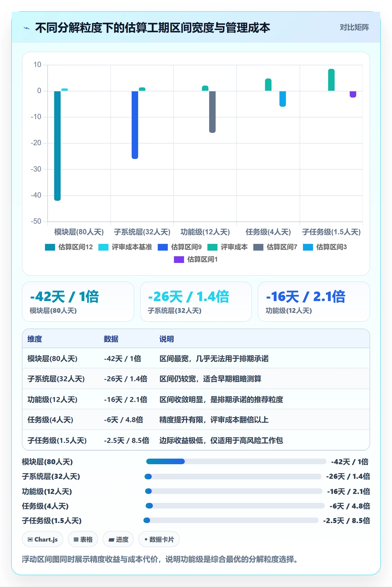The width and height of the screenshot is (392, 587).
Task: Toggle the 估算区间7 legend entry
Action: tap(275, 247)
